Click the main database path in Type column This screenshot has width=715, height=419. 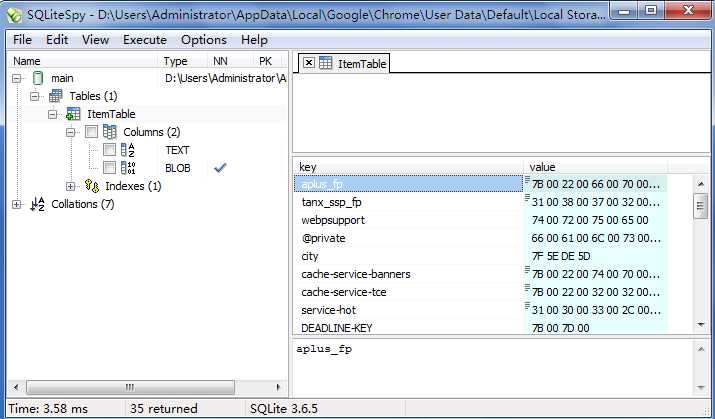226,78
